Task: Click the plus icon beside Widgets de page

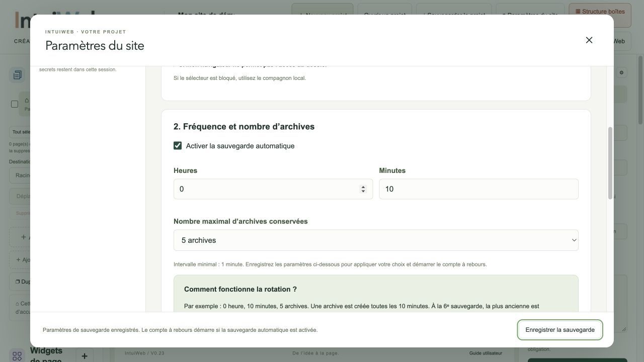Action: pos(85,356)
